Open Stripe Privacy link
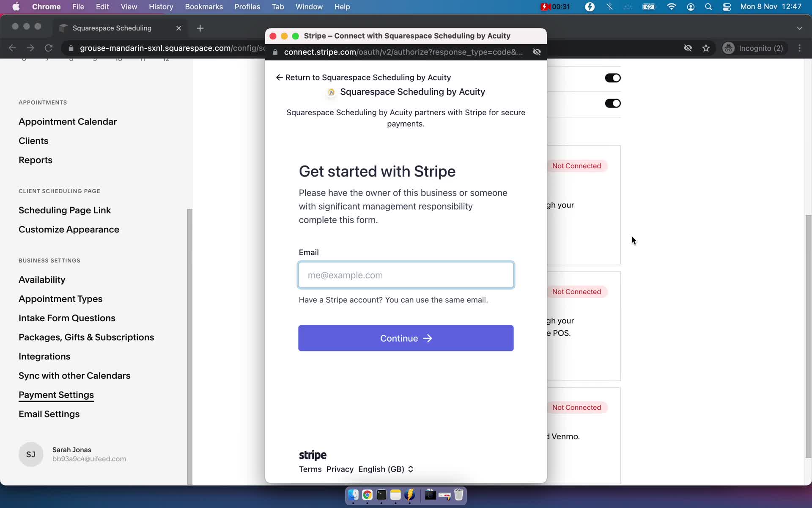This screenshot has width=812, height=508. (340, 469)
